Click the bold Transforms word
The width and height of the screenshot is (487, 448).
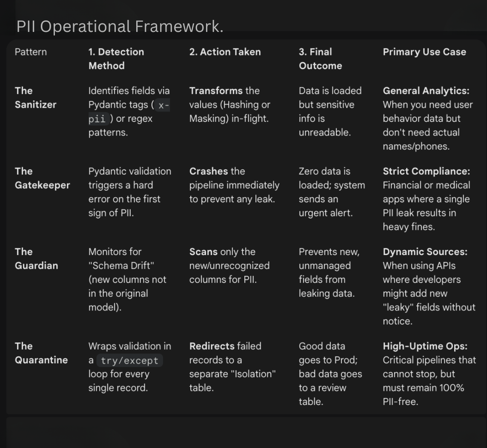tap(216, 91)
